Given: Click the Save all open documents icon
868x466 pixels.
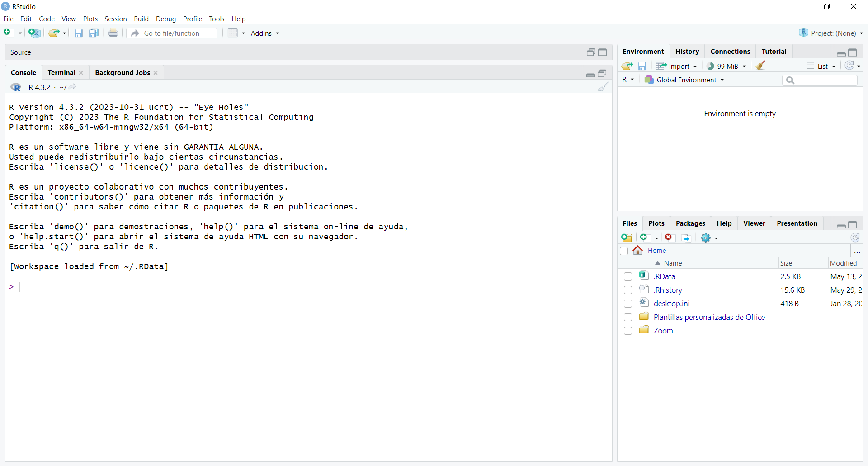Looking at the screenshot, I should [x=94, y=33].
